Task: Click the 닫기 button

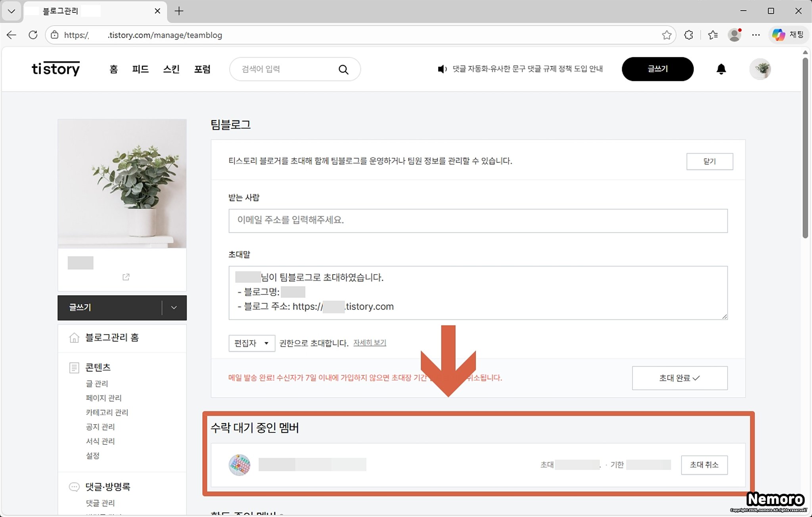Action: pos(709,161)
